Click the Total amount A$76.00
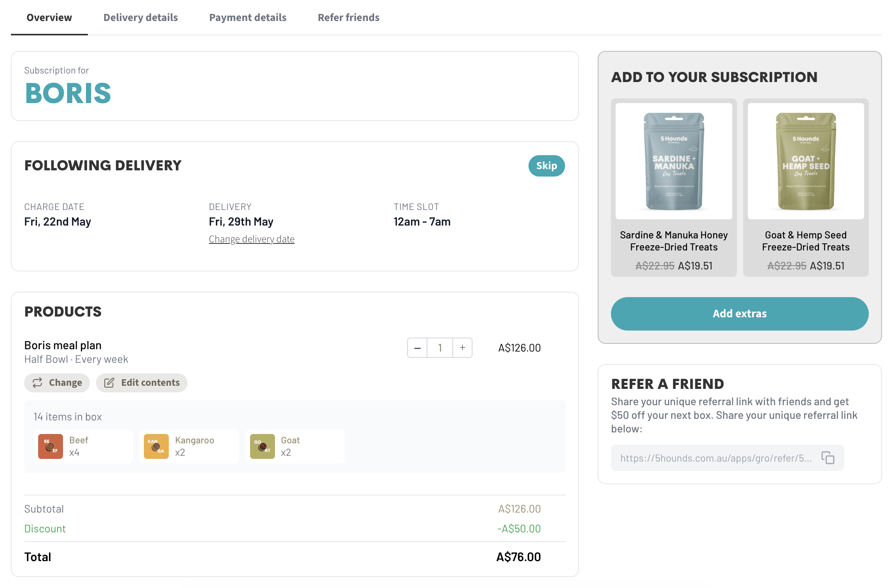 [518, 557]
